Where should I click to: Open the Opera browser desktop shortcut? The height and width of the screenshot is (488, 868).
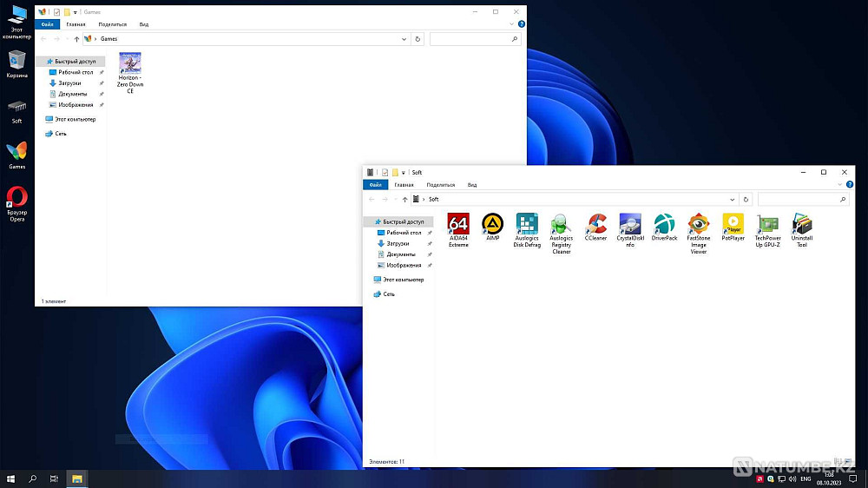coord(17,204)
